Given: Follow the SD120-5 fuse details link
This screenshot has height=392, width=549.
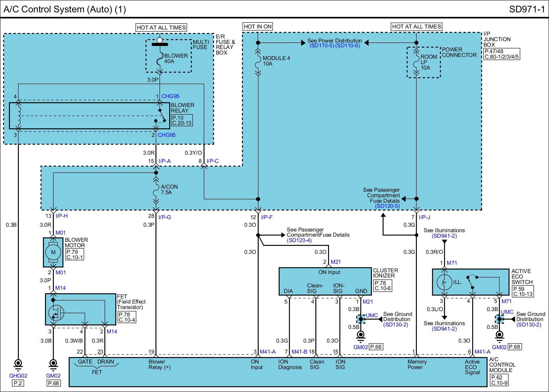Looking at the screenshot, I should pos(387,206).
